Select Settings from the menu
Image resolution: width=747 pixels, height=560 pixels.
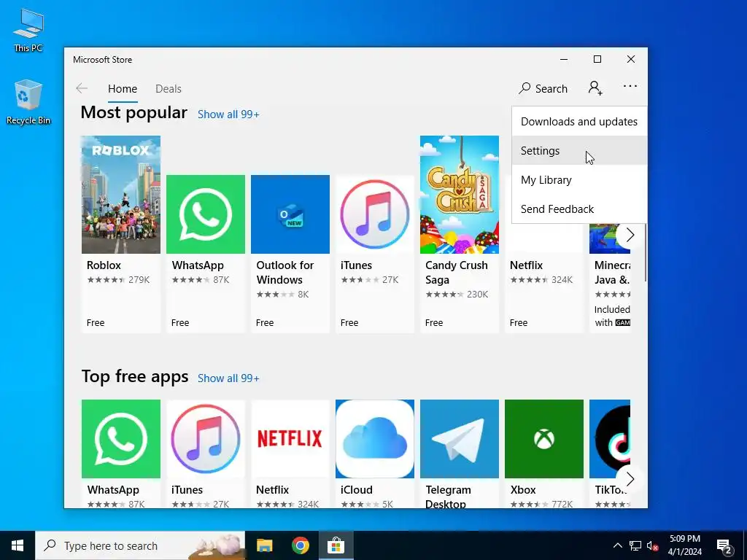[579, 150]
